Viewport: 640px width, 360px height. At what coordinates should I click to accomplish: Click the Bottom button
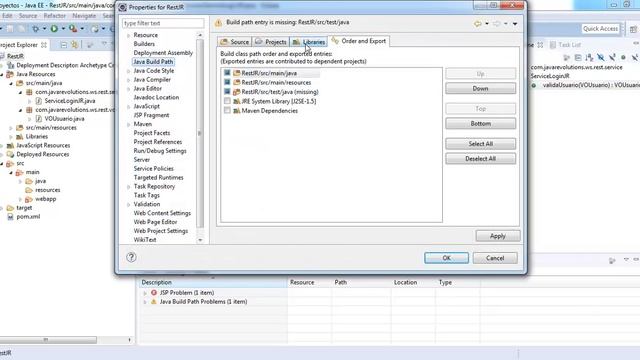pyautogui.click(x=480, y=124)
